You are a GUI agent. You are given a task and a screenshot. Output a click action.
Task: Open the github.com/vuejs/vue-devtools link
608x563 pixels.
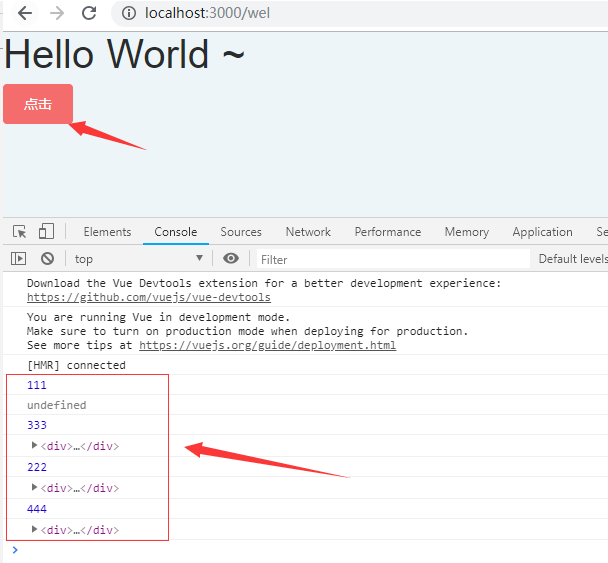click(x=149, y=297)
